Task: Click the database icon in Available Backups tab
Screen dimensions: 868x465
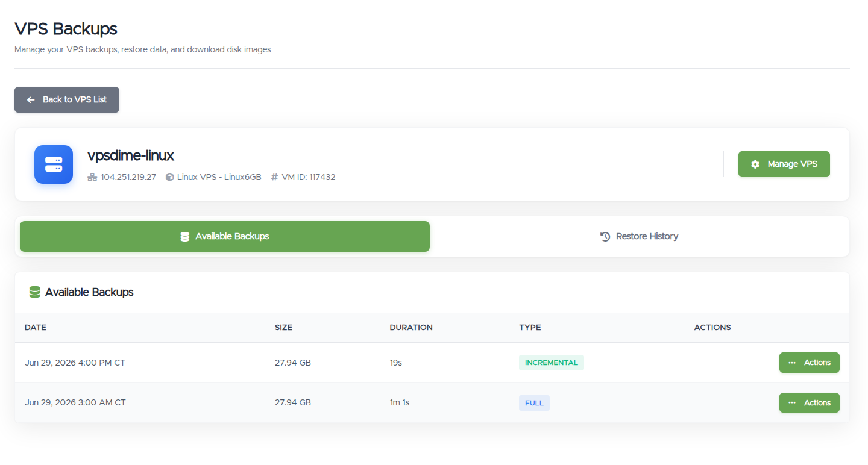Action: click(x=185, y=237)
